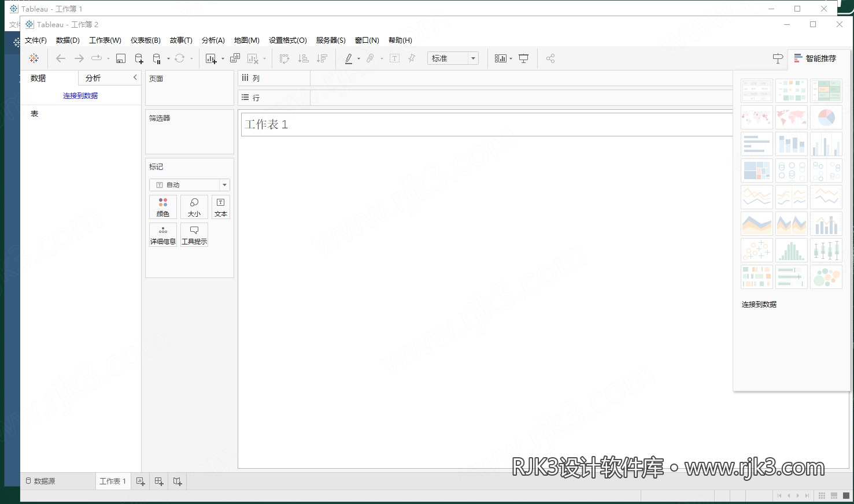Image resolution: width=854 pixels, height=504 pixels.
Task: Click the show filmstrip icon in status bar
Action: [834, 496]
